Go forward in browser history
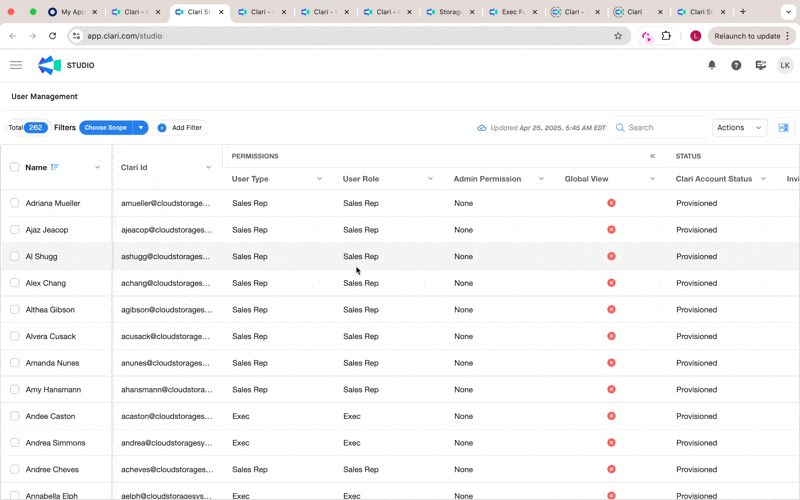Image resolution: width=800 pixels, height=500 pixels. pyautogui.click(x=32, y=36)
